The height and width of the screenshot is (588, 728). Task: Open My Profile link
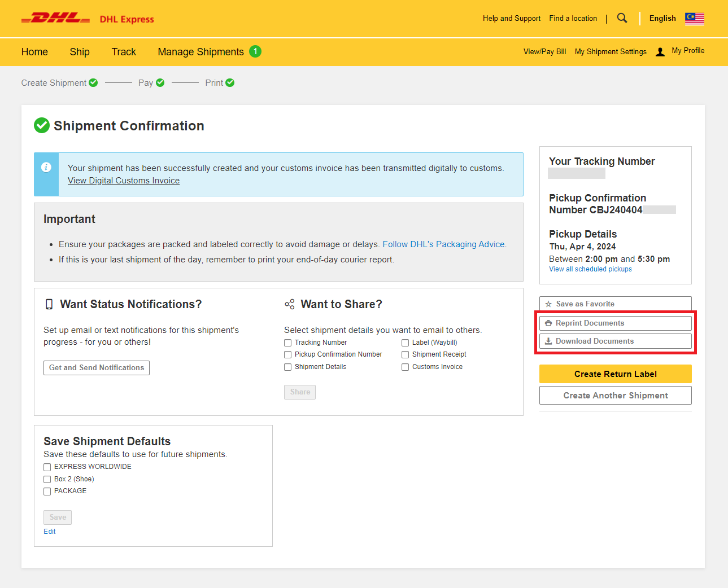pyautogui.click(x=688, y=51)
